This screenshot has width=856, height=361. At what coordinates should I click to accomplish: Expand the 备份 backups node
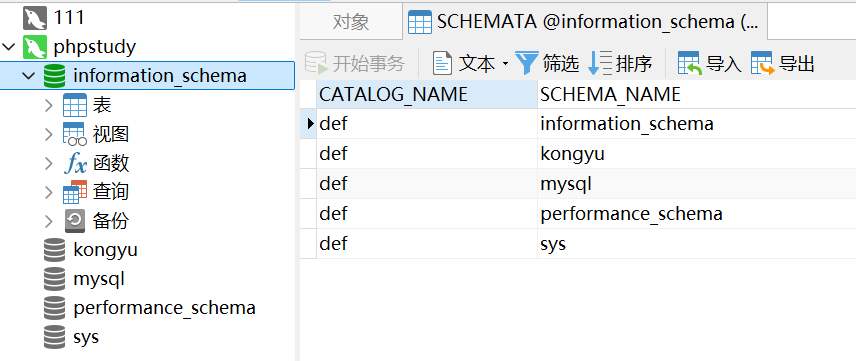49,221
